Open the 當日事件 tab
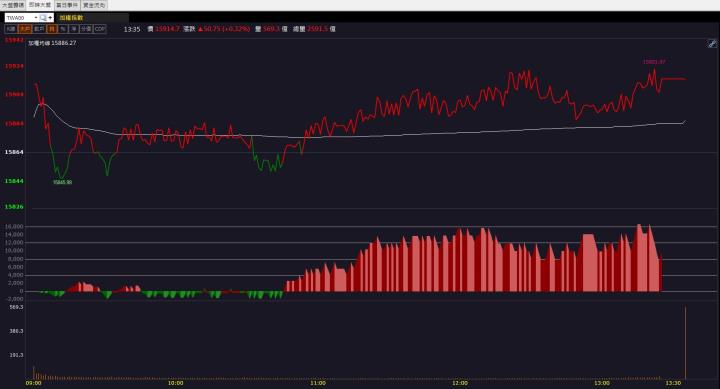 67,5
